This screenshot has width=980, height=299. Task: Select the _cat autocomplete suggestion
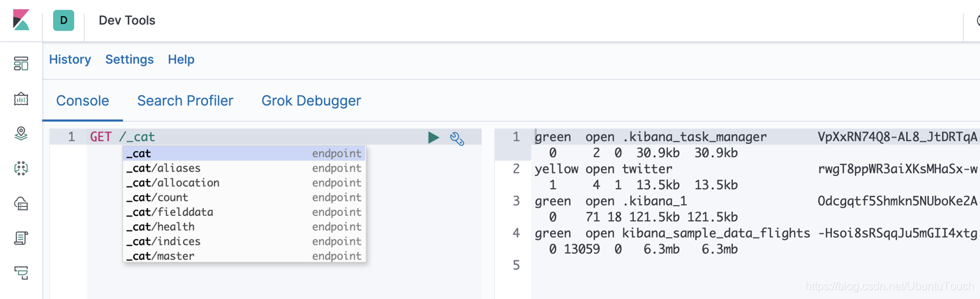click(244, 153)
